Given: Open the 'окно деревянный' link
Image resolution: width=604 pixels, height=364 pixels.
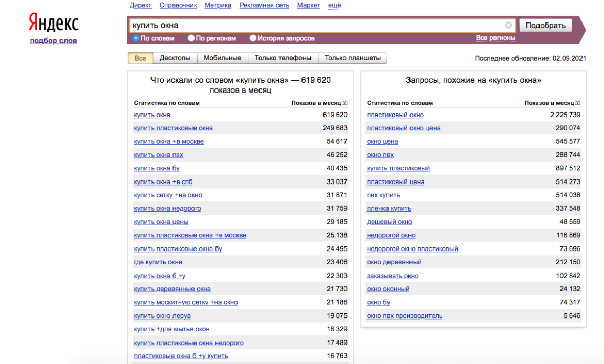Looking at the screenshot, I should tap(394, 262).
